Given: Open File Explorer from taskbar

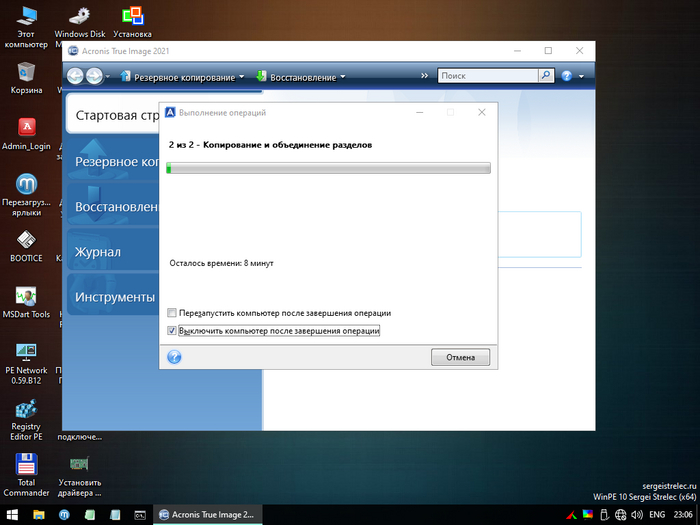Looking at the screenshot, I should [x=39, y=515].
